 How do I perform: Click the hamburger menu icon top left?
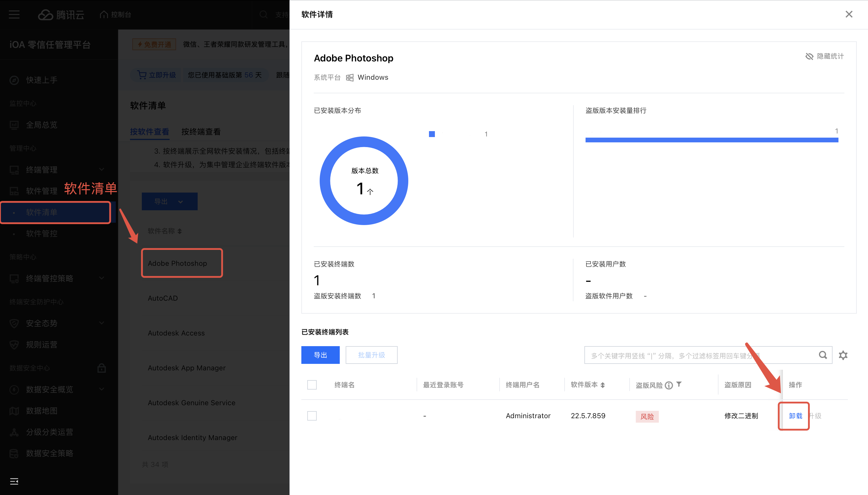tap(14, 14)
